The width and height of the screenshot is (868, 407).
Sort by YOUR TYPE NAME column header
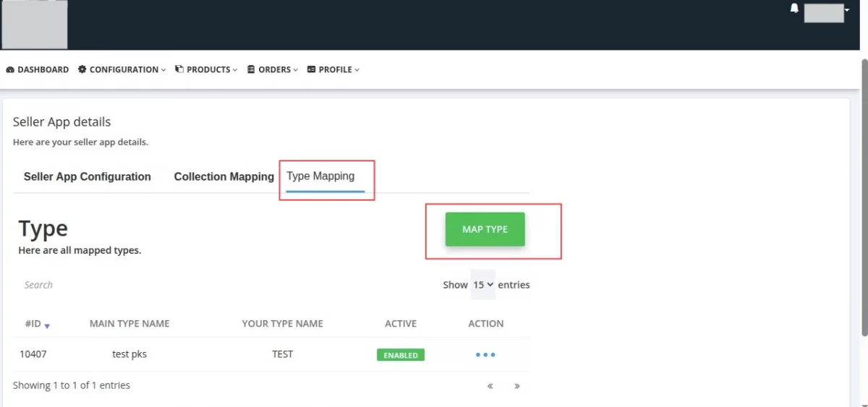[x=283, y=324]
